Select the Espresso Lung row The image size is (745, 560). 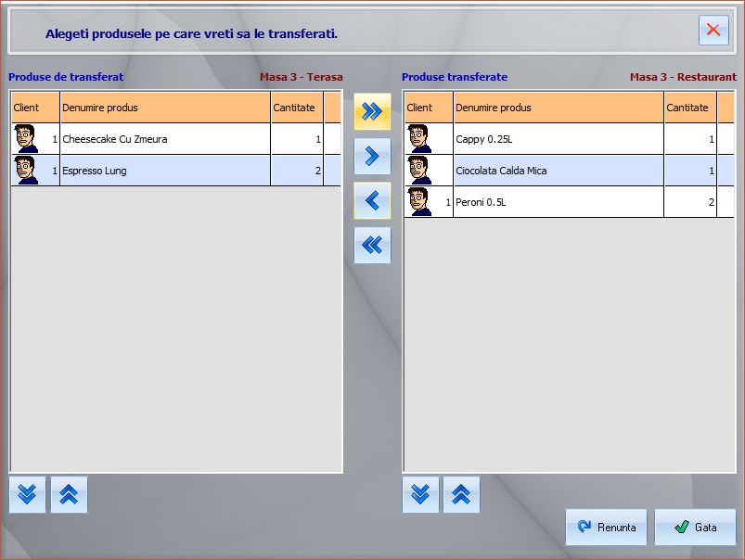[175, 171]
